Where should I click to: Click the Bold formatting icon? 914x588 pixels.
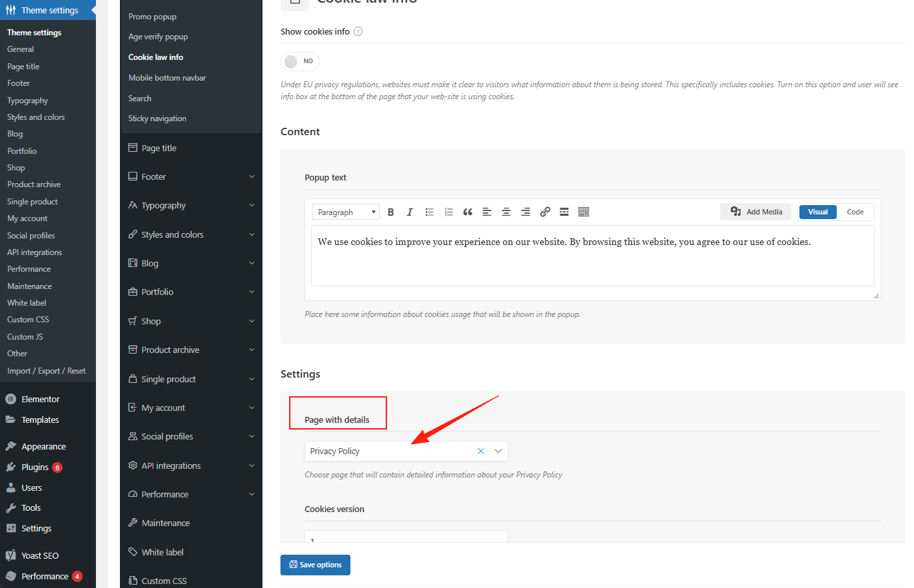click(x=391, y=212)
